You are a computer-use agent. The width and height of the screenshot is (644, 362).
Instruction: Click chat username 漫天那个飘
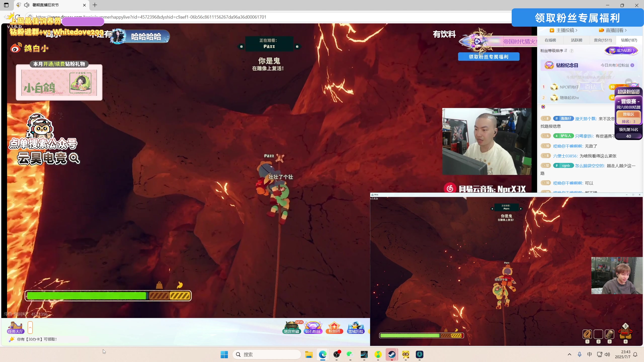pyautogui.click(x=586, y=119)
